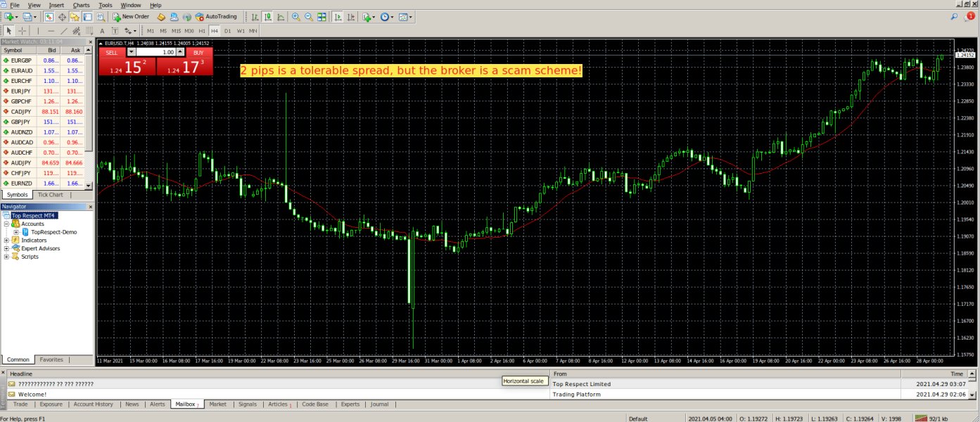Screen dimensions: 980x422
Task: Toggle the Chart Shift button
Action: 351,17
